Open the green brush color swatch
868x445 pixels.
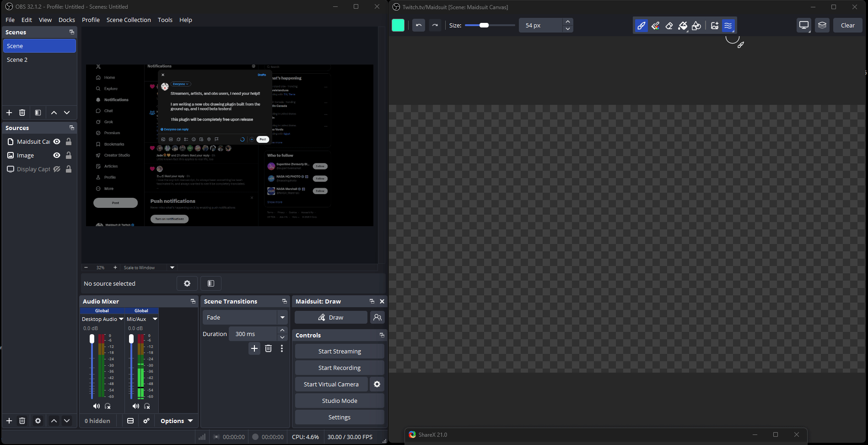398,25
